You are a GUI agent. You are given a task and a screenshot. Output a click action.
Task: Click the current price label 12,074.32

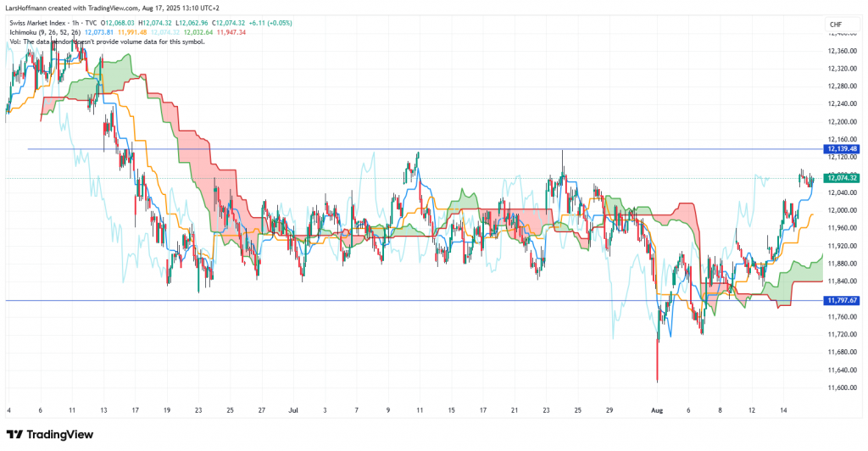[843, 178]
